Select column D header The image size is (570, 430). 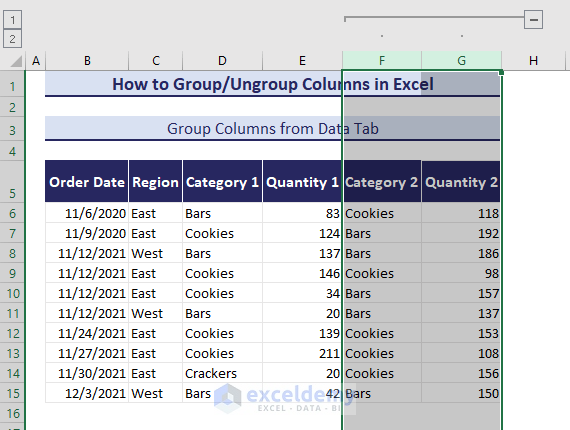(222, 60)
